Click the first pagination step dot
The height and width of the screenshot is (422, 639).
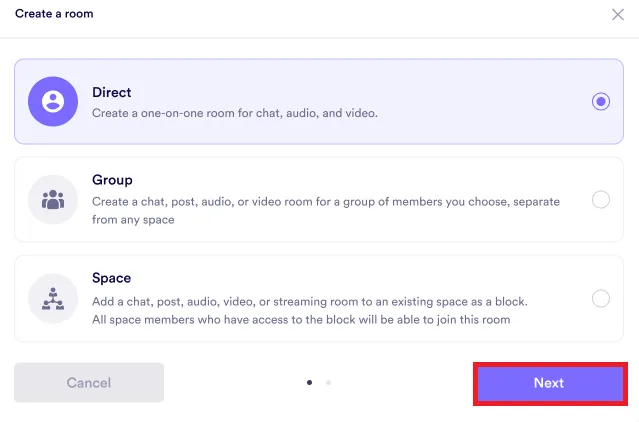pyautogui.click(x=309, y=382)
